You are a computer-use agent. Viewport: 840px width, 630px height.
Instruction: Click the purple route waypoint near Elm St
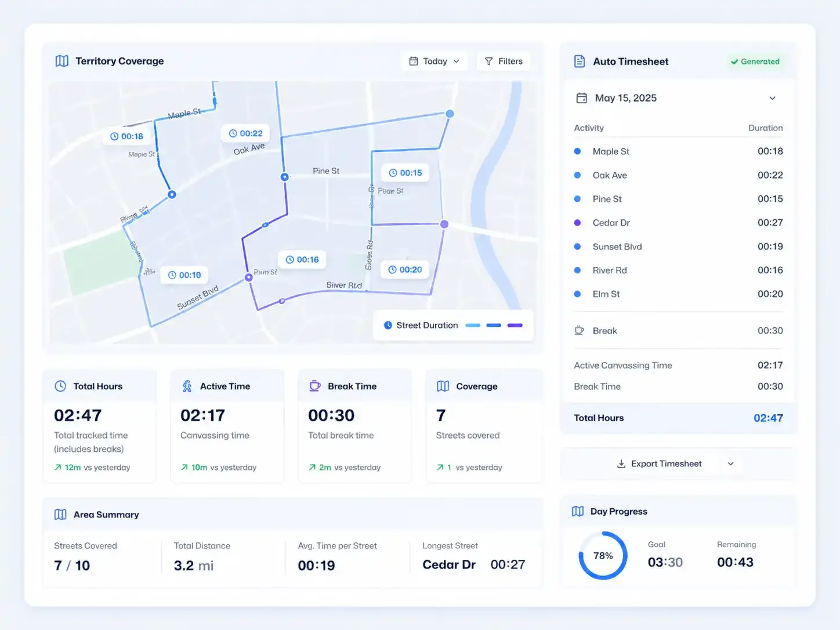click(444, 224)
